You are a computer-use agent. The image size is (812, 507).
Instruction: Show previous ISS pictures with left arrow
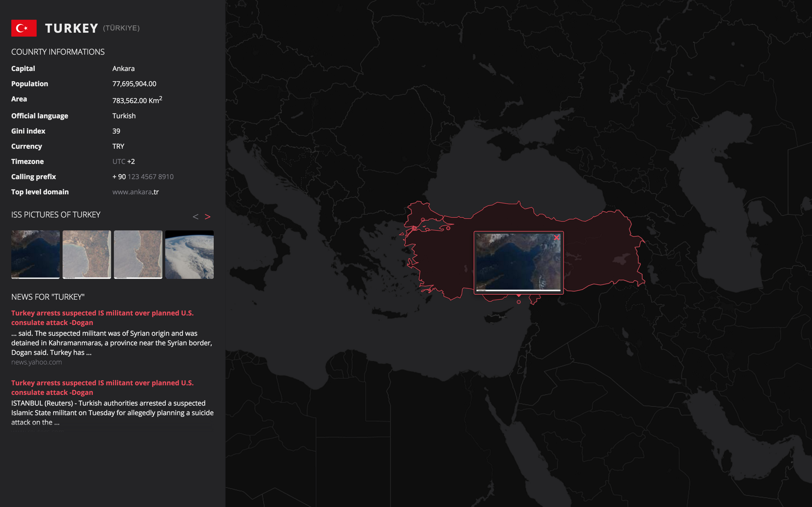click(x=196, y=217)
